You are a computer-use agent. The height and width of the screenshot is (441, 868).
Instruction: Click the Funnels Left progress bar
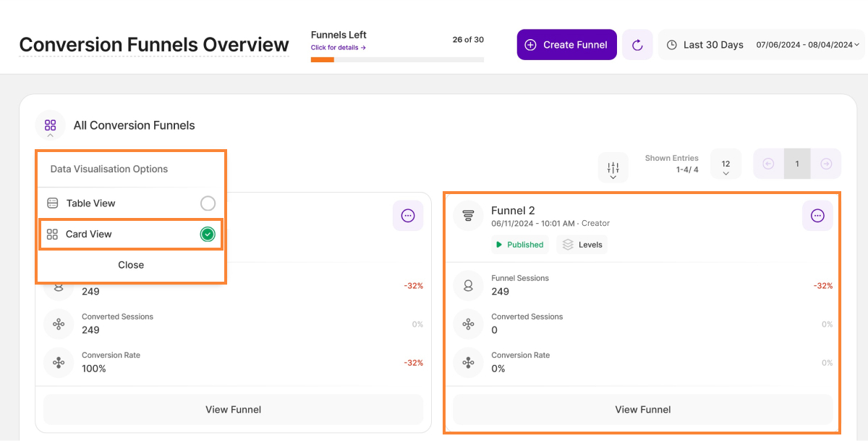(397, 59)
